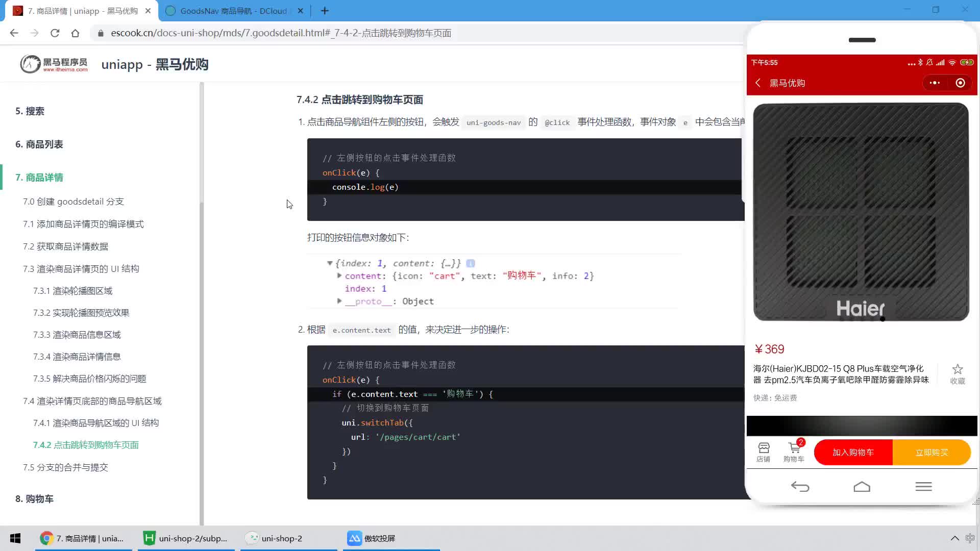This screenshot has height=551, width=980.
Task: Click the 黑马程序员 logo
Action: 54,64
